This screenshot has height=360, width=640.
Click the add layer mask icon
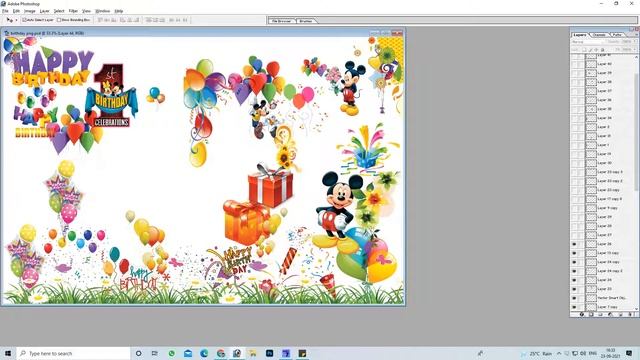[x=591, y=314]
